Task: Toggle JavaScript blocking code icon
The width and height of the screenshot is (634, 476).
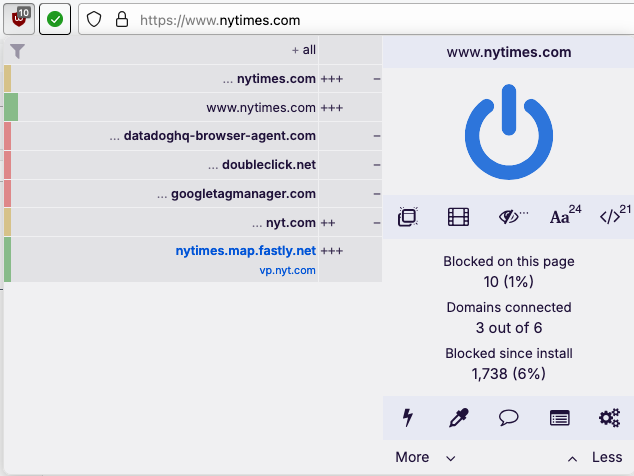Action: [615, 215]
